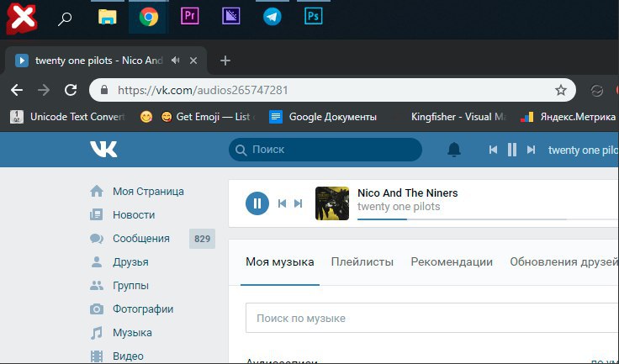This screenshot has height=364, width=619.
Task: Open the Яндекс.Метрика bookmark
Action: pyautogui.click(x=568, y=117)
